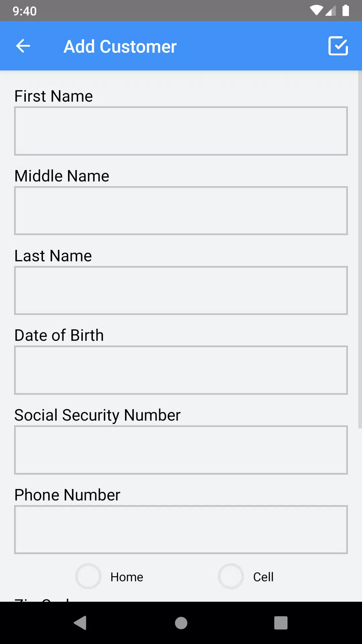
Task: Tap the Phone Number input box
Action: click(x=181, y=530)
